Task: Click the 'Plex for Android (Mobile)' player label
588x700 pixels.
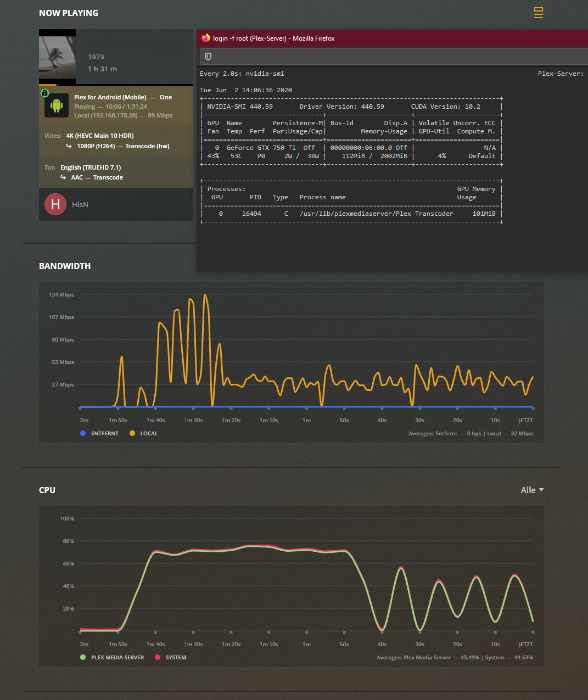Action: pyautogui.click(x=110, y=97)
